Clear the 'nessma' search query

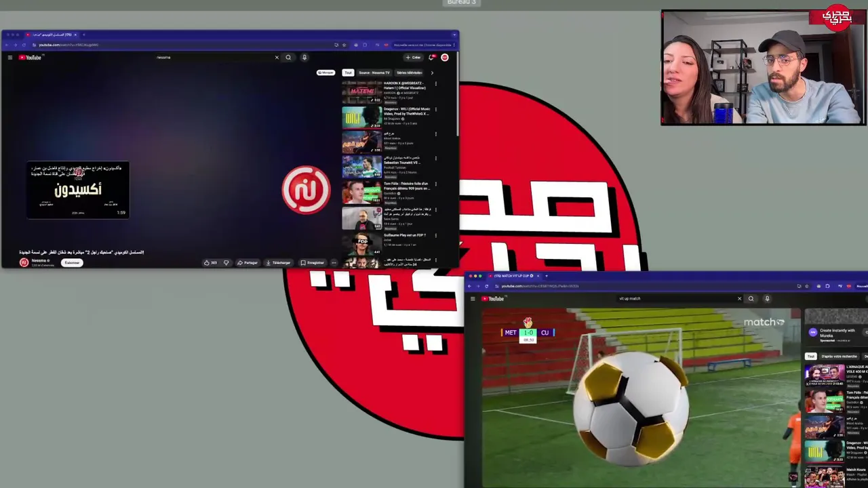[x=277, y=58]
